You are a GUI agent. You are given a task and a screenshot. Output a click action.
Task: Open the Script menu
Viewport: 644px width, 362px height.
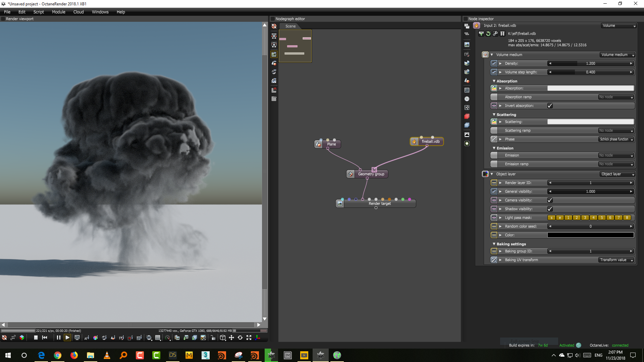pos(39,12)
